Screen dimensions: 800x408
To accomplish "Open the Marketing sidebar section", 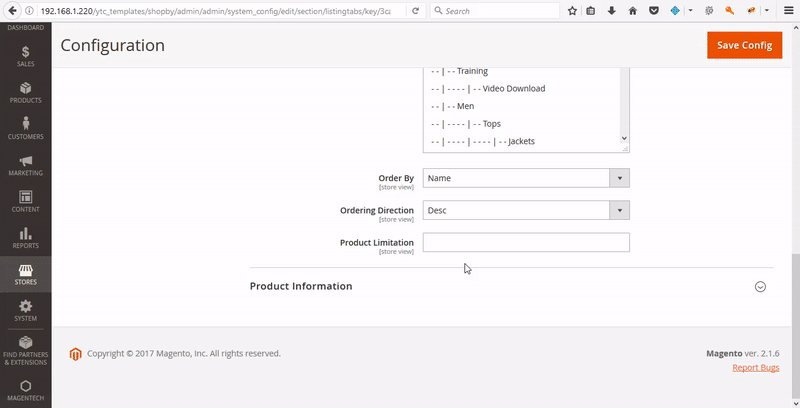I will 25,165.
